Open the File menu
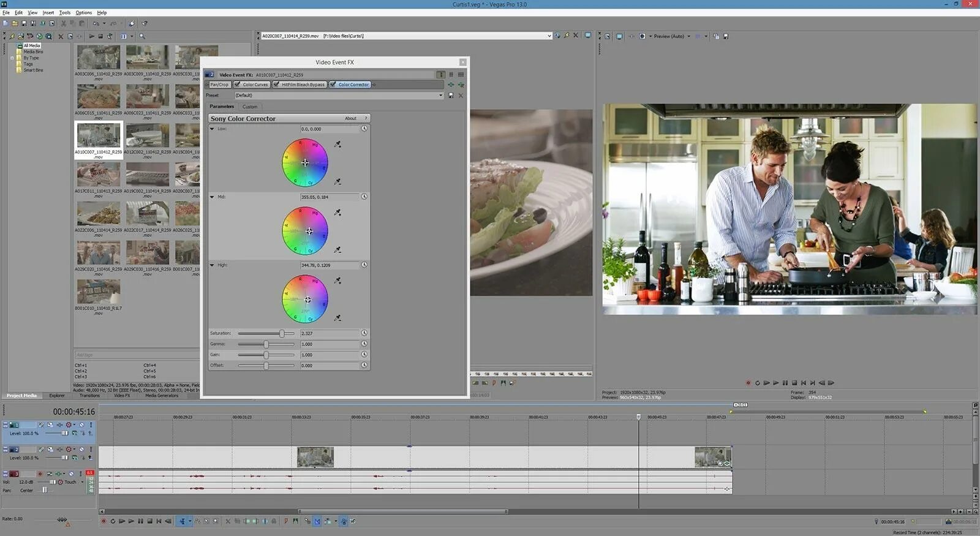 (6, 12)
